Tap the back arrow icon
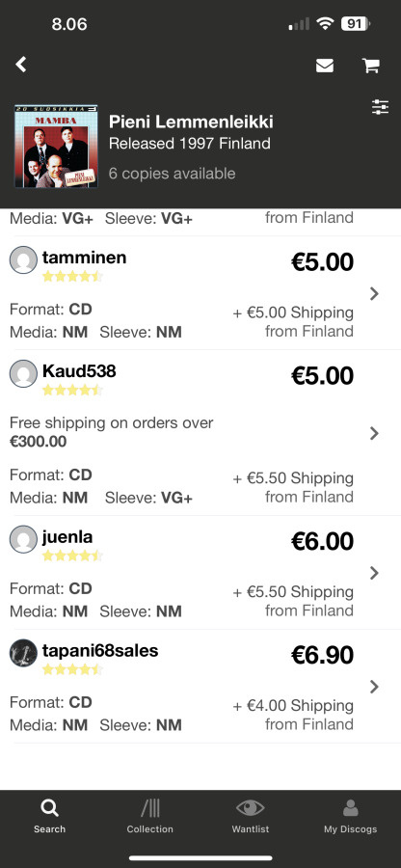 coord(21,65)
